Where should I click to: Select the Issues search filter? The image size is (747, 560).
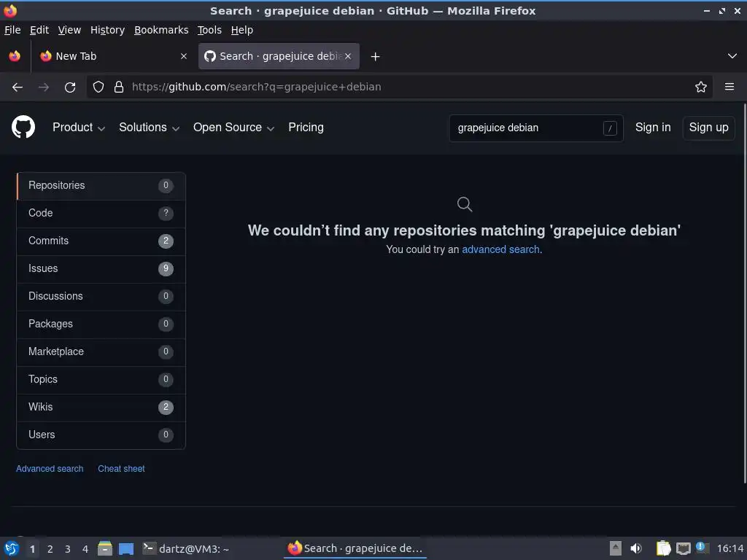(x=101, y=268)
